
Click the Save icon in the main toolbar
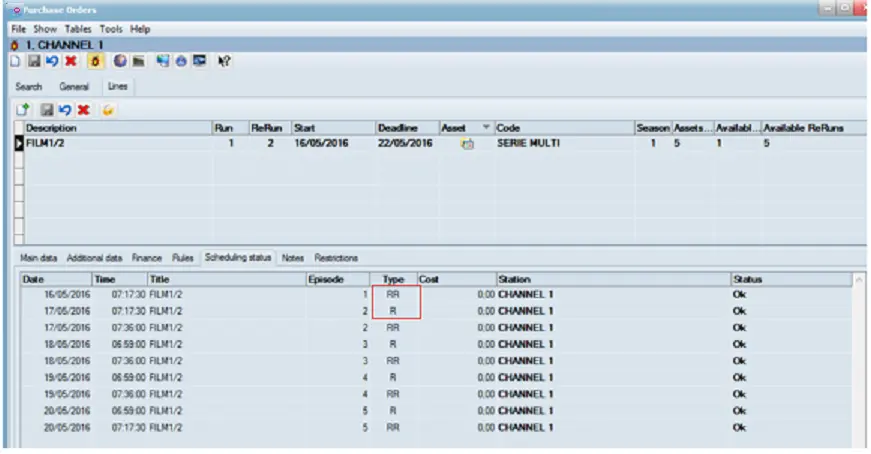37,61
